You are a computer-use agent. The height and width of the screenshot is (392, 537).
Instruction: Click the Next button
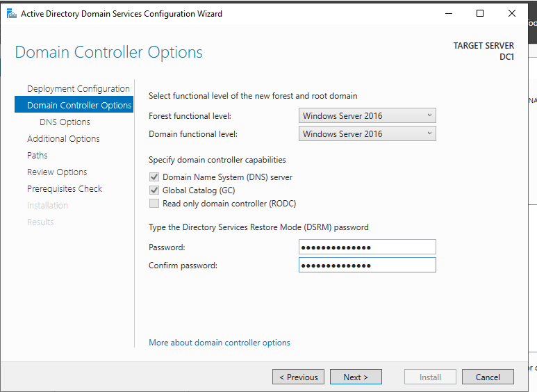coord(355,377)
